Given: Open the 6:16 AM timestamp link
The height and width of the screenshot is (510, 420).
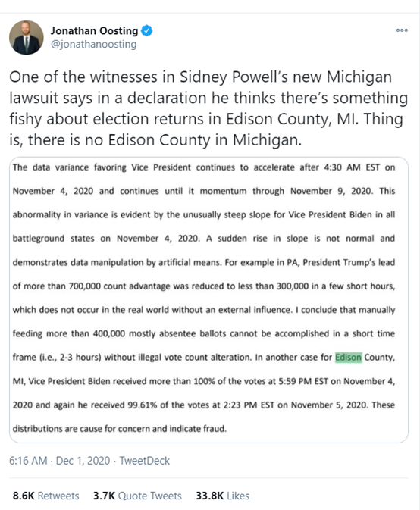Looking at the screenshot, I should click(x=28, y=461).
